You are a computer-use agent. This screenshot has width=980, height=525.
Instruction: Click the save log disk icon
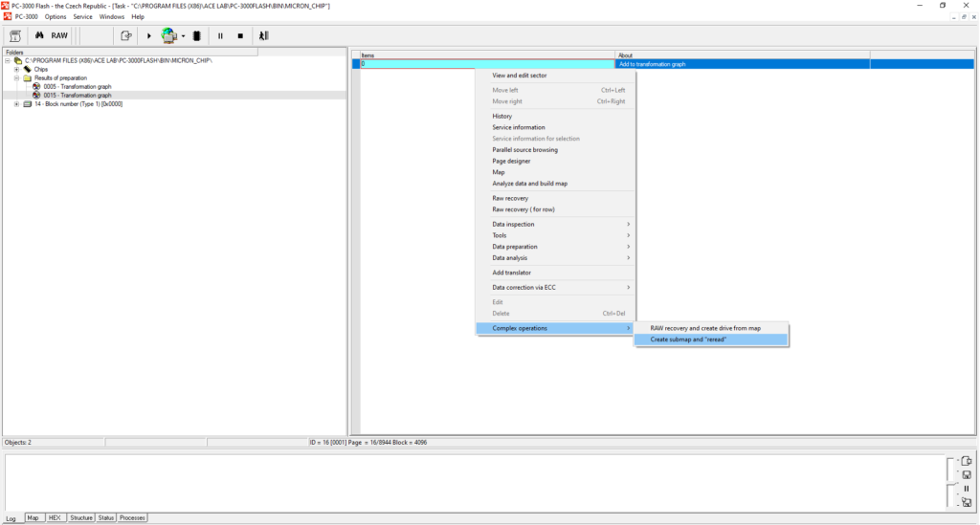click(967, 475)
